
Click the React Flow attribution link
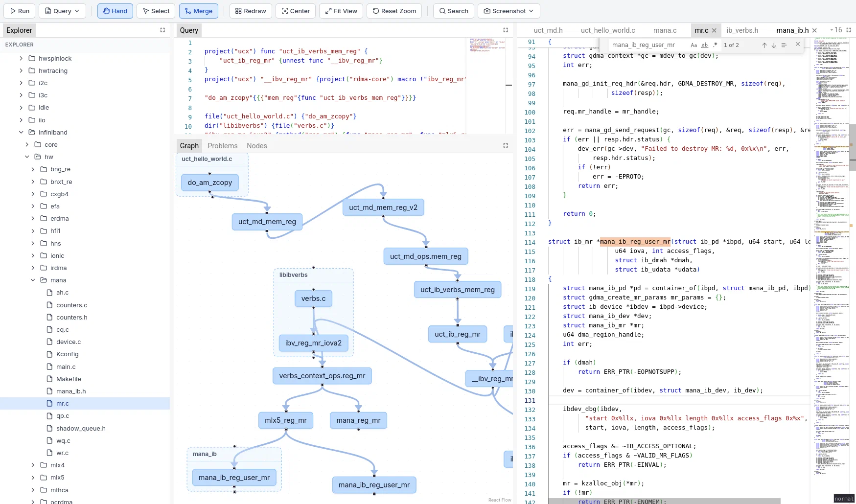(x=499, y=500)
